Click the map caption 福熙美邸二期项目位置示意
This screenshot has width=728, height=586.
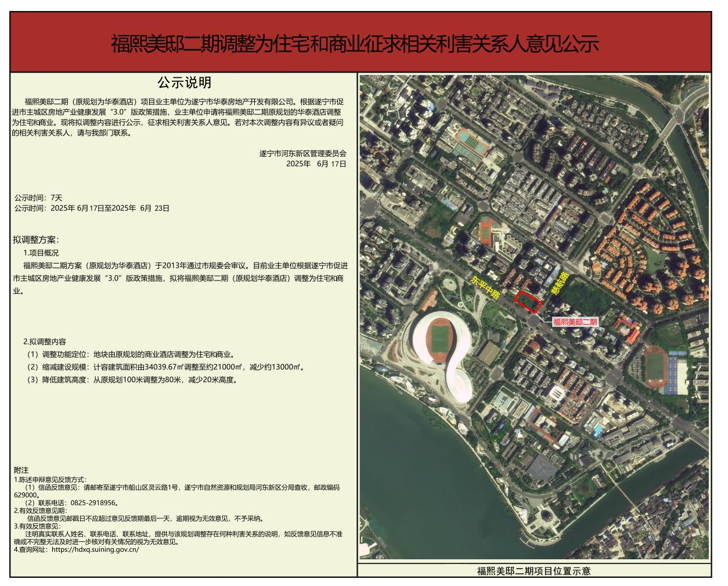click(534, 571)
